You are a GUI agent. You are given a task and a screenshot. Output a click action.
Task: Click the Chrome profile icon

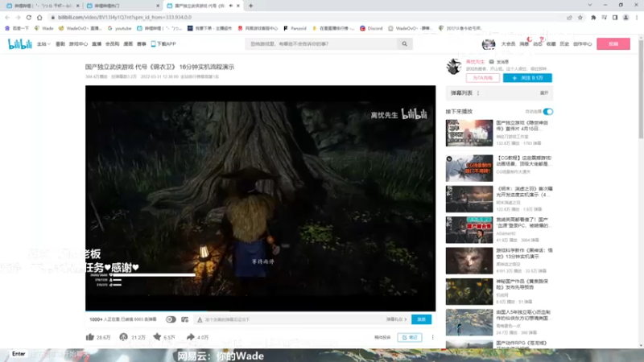(x=625, y=17)
